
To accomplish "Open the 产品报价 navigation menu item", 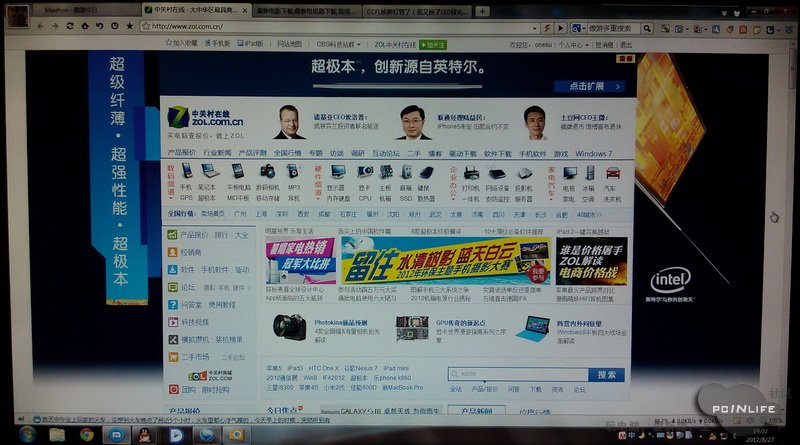I will (x=182, y=153).
